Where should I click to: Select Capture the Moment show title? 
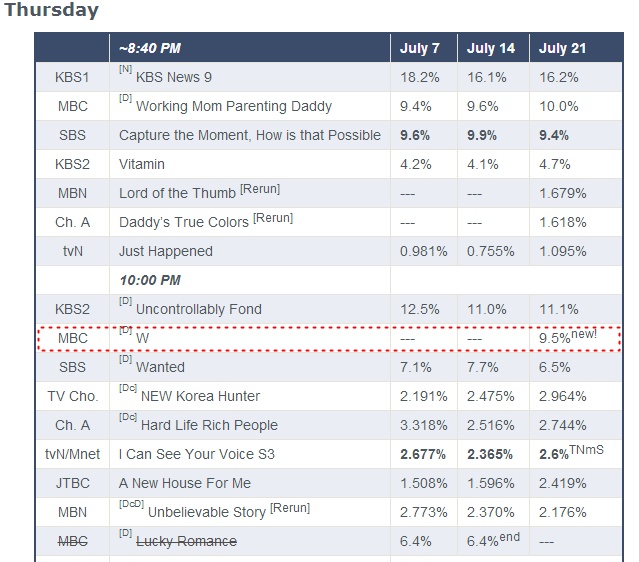point(249,135)
